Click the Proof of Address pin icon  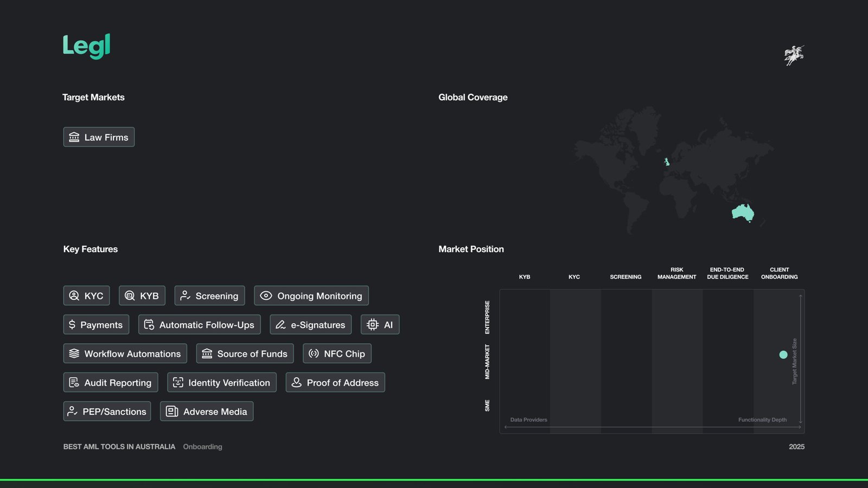[297, 382]
